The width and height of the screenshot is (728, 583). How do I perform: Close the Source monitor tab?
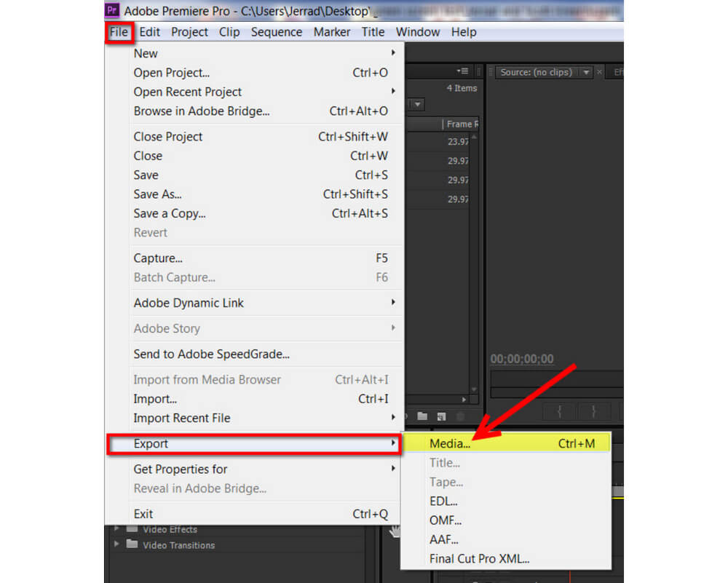[600, 72]
